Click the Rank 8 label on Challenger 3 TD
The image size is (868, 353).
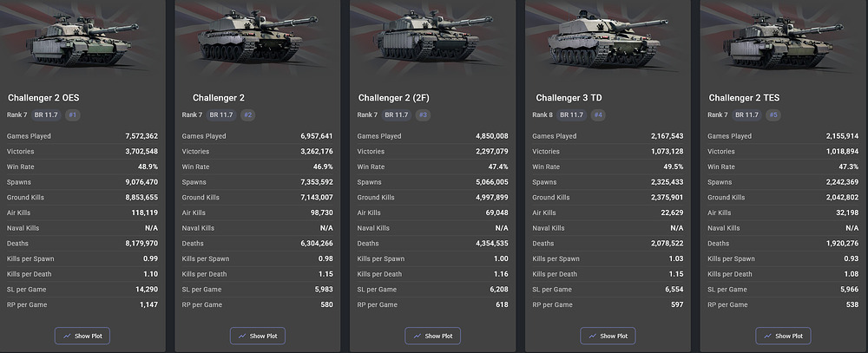[x=543, y=114]
